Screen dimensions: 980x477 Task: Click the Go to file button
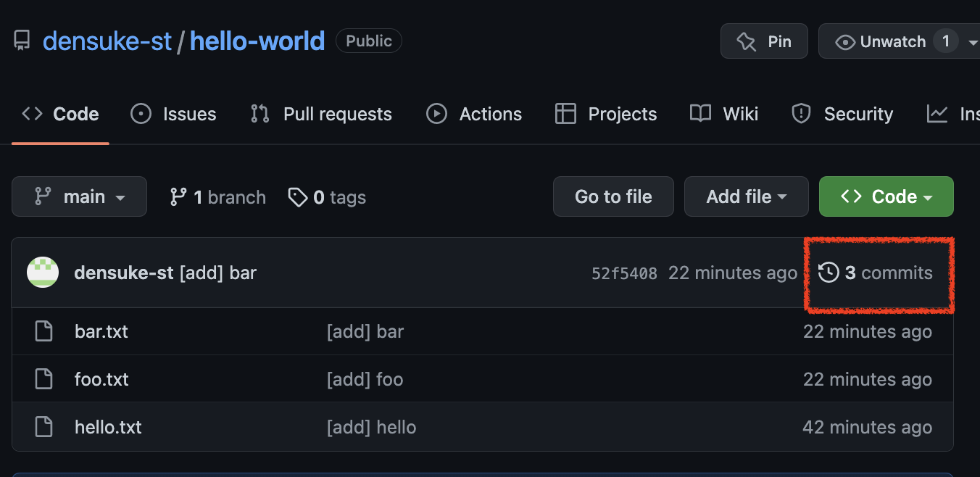613,196
